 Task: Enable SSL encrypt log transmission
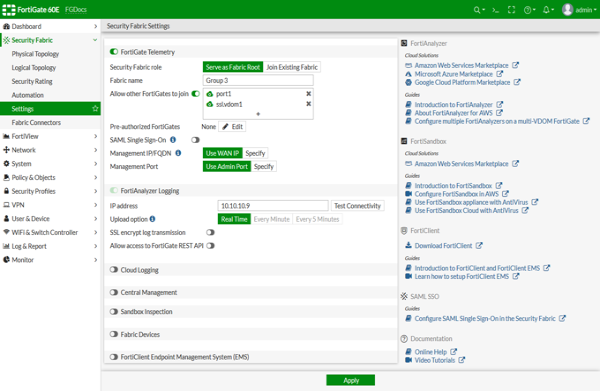(x=210, y=232)
